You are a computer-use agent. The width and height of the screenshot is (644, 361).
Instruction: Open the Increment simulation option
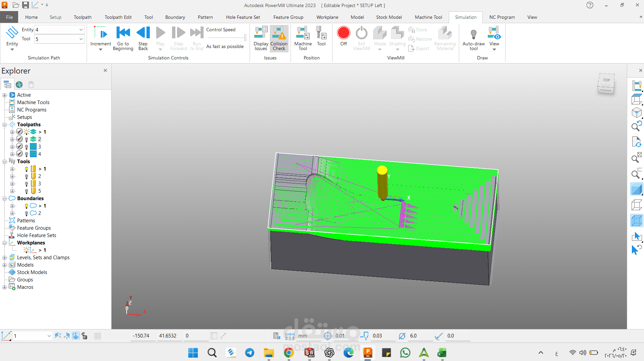100,38
